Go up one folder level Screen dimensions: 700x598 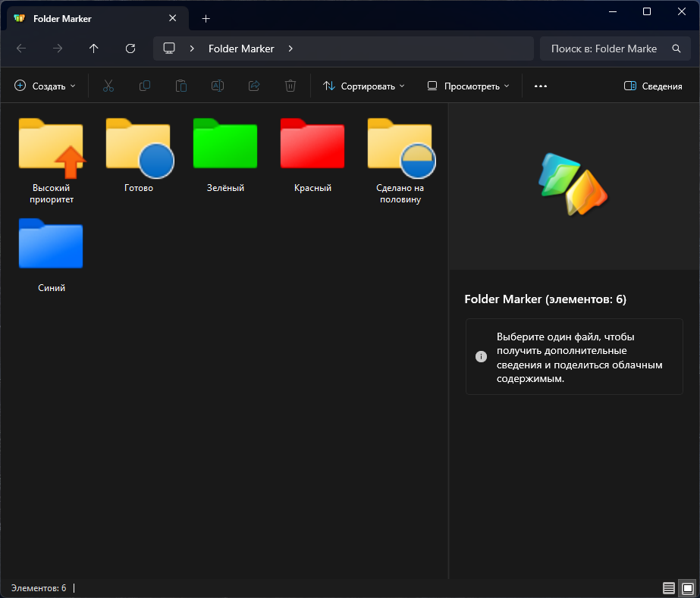(94, 49)
